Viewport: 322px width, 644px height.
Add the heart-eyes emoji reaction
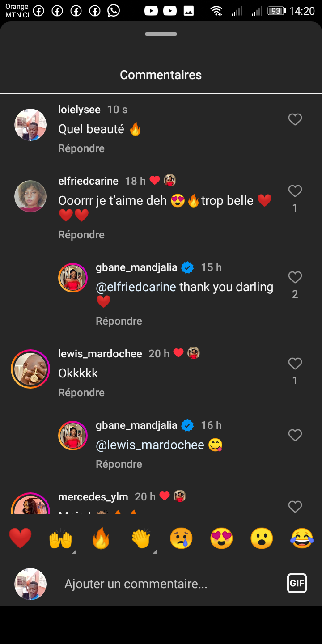coord(221,538)
